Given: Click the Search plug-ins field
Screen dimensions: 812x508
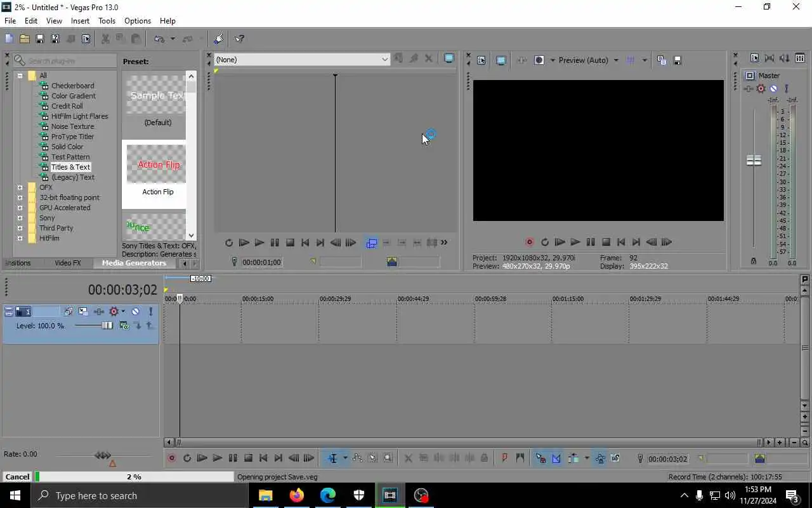Looking at the screenshot, I should pyautogui.click(x=64, y=61).
